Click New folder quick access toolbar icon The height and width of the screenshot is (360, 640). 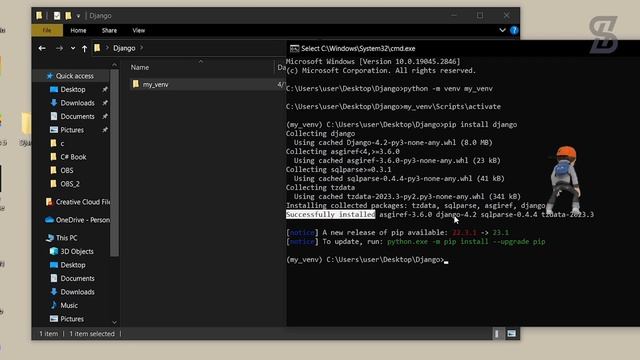tap(68, 16)
